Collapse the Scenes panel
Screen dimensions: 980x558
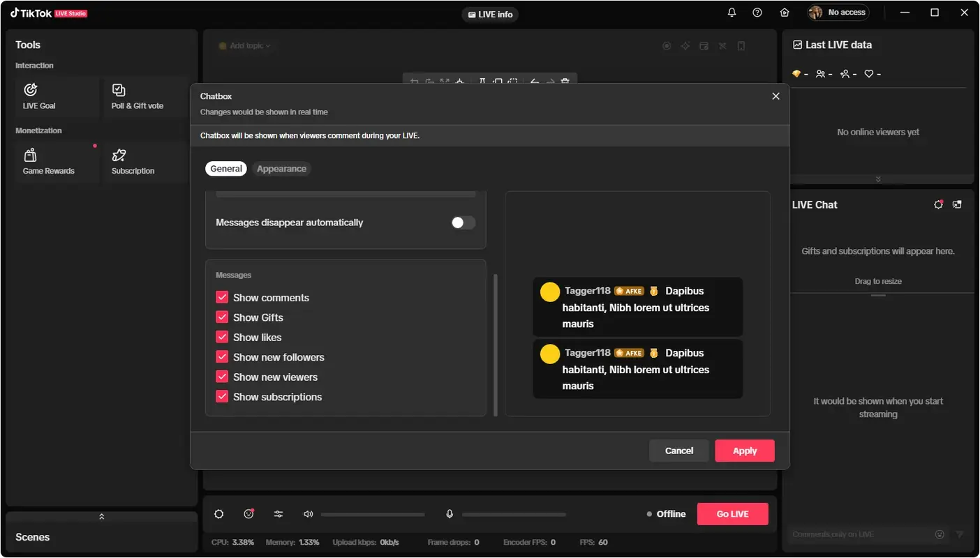click(x=101, y=516)
